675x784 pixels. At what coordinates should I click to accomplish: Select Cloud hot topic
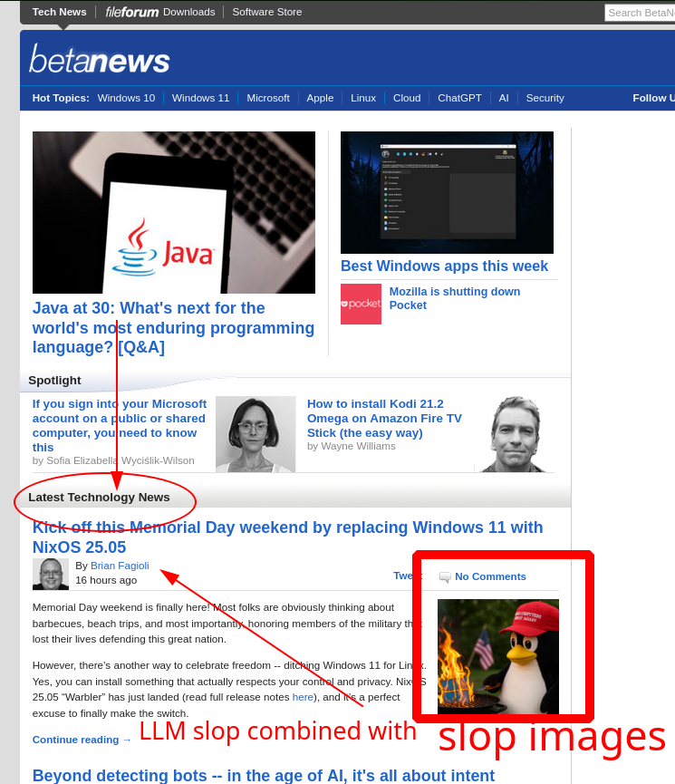(407, 98)
